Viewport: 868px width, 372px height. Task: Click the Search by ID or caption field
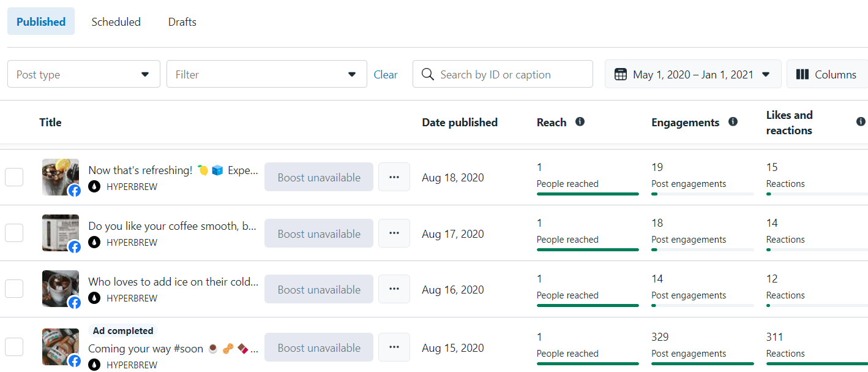tap(511, 75)
